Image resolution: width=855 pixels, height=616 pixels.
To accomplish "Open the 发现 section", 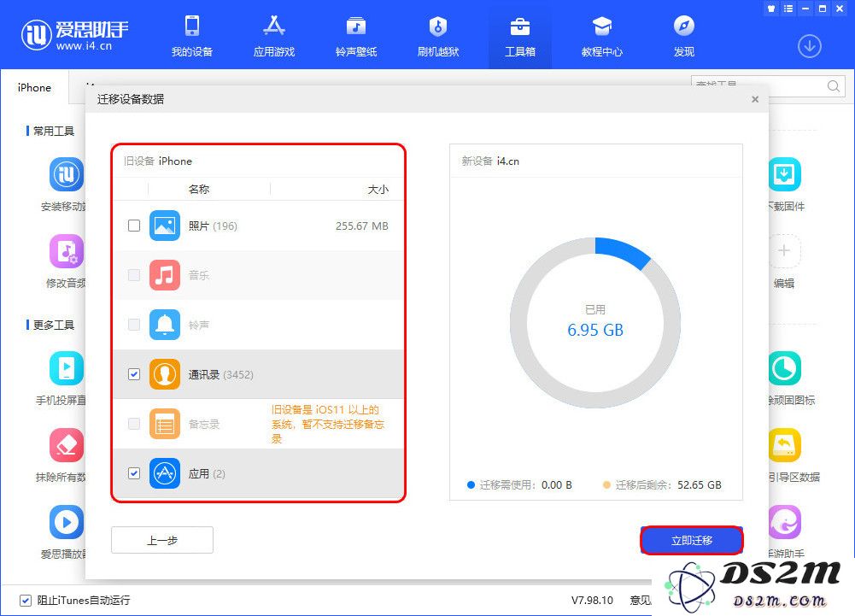I will tap(684, 36).
